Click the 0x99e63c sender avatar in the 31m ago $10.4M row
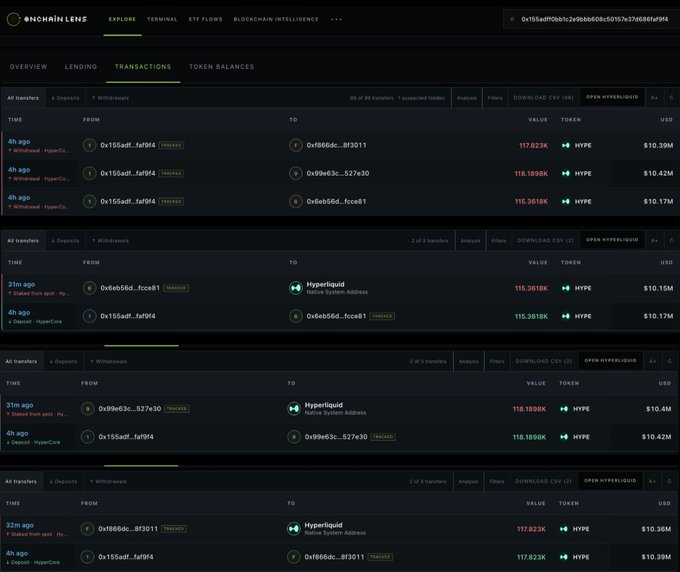This screenshot has height=572, width=680. pos(88,409)
